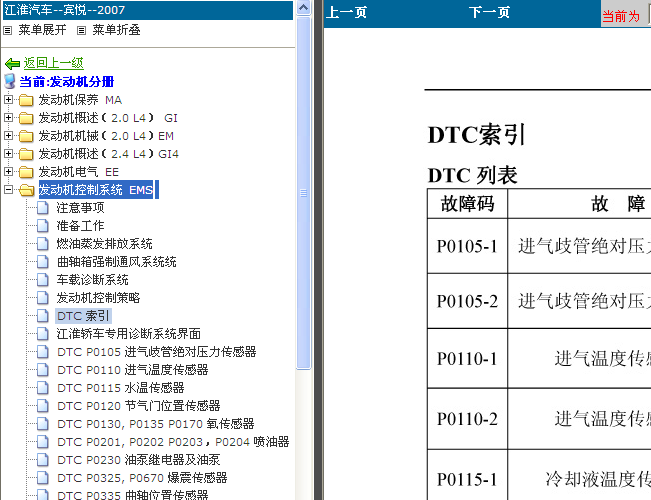This screenshot has width=651, height=500.
Task: Click 菜单折叠 to collapse all menus
Action: 116,30
